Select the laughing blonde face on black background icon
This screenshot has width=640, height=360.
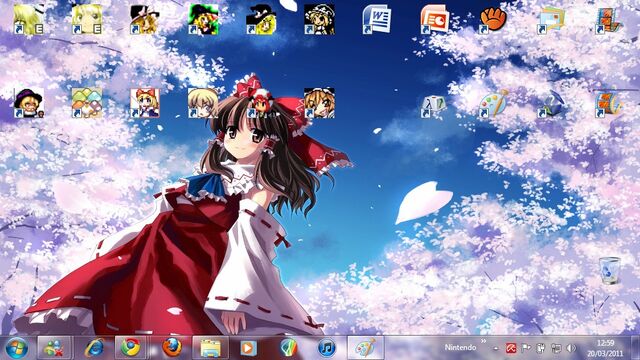(319, 103)
